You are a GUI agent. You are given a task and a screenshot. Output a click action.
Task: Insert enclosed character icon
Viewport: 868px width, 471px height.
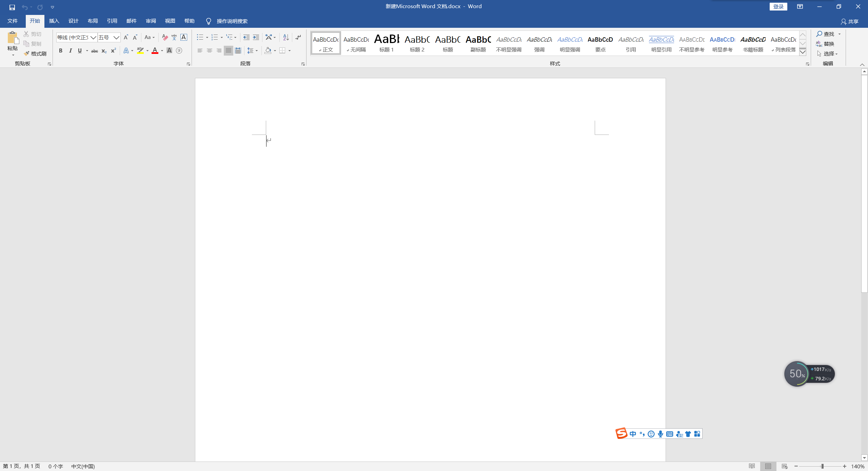(179, 50)
